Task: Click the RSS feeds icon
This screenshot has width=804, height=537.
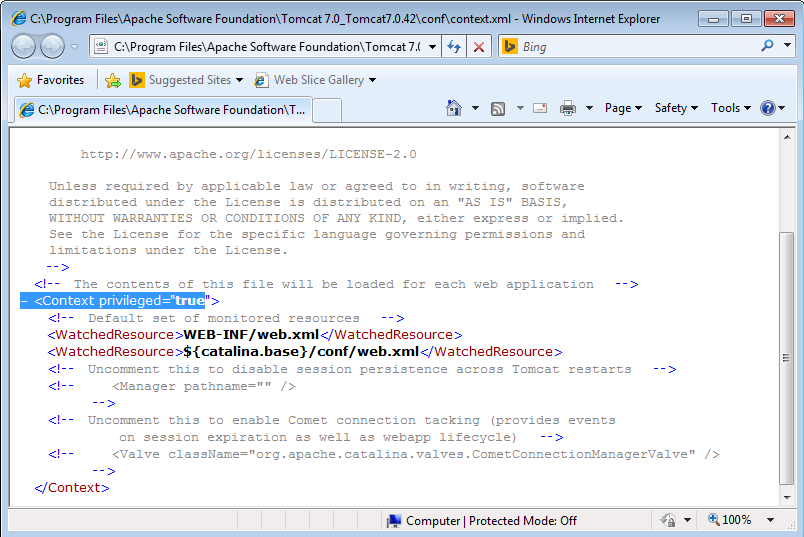Action: (x=498, y=108)
